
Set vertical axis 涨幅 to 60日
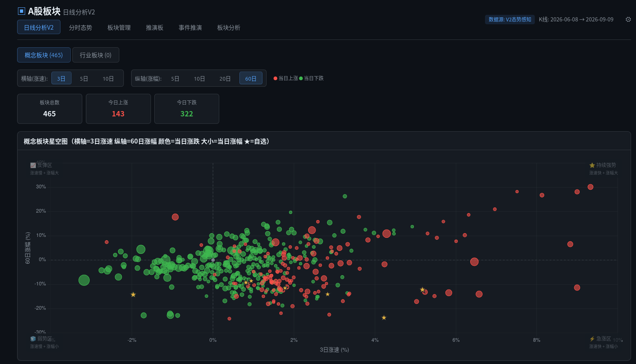(x=251, y=78)
